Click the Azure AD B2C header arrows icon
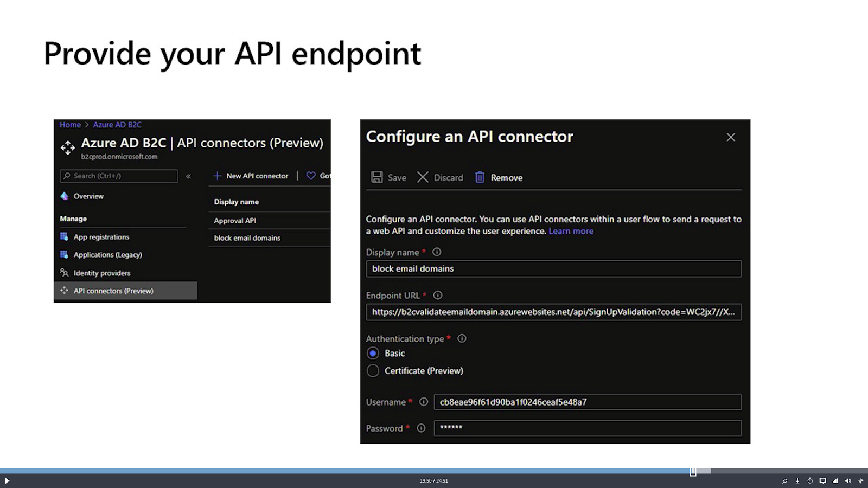The width and height of the screenshot is (868, 488). click(68, 147)
